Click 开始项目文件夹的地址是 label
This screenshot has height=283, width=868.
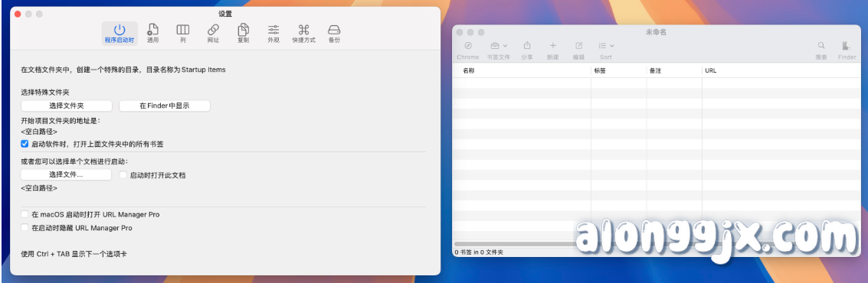coord(61,121)
